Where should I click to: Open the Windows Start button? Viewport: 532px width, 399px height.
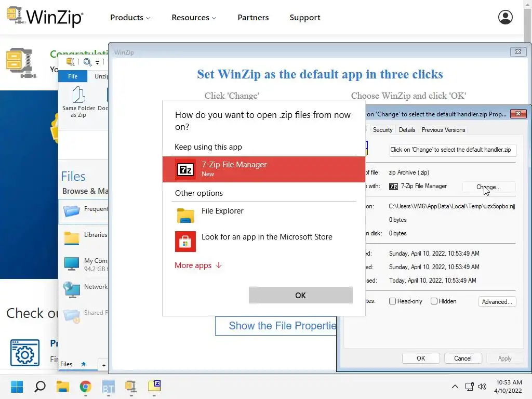point(17,387)
